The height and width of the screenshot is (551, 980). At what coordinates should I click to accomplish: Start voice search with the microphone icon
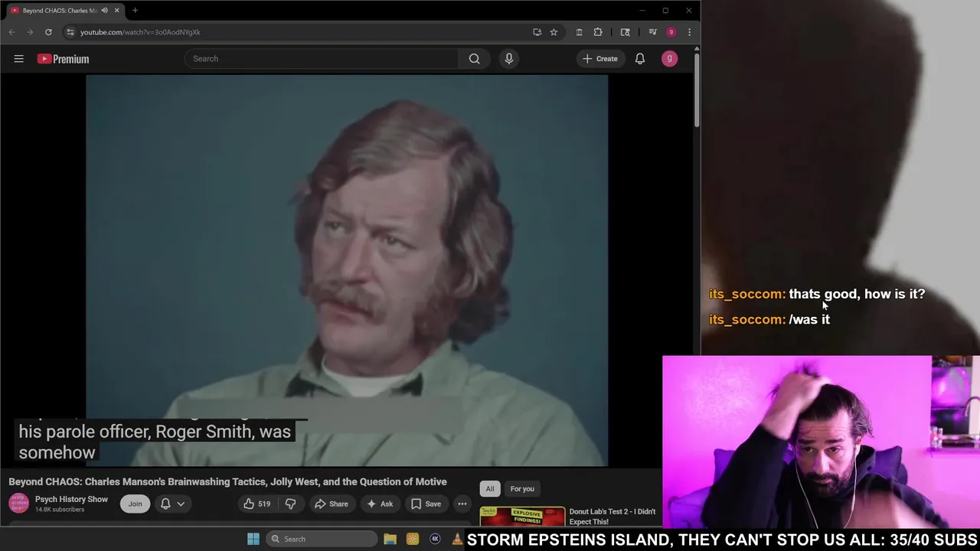pos(509,59)
